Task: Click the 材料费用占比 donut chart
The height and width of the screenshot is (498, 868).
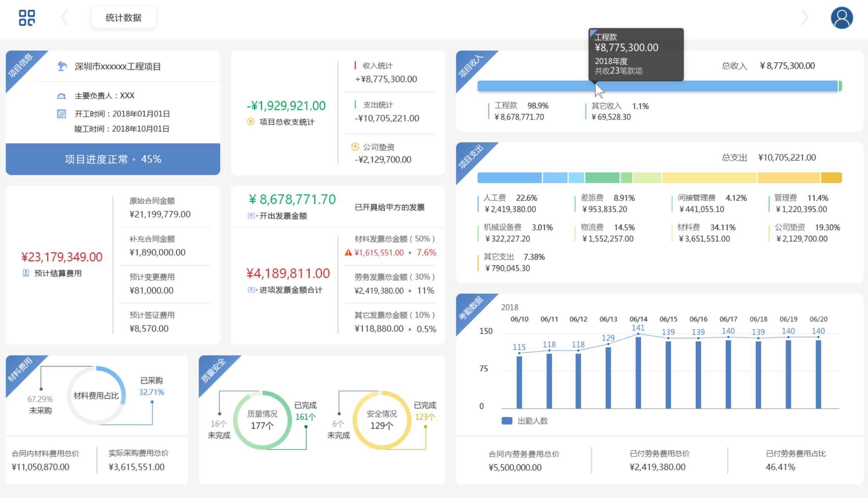Action: coord(96,395)
